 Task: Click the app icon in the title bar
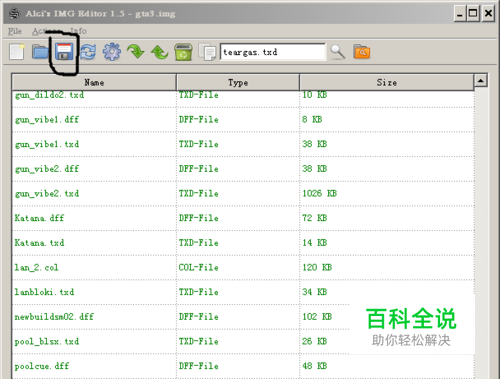pos(14,14)
